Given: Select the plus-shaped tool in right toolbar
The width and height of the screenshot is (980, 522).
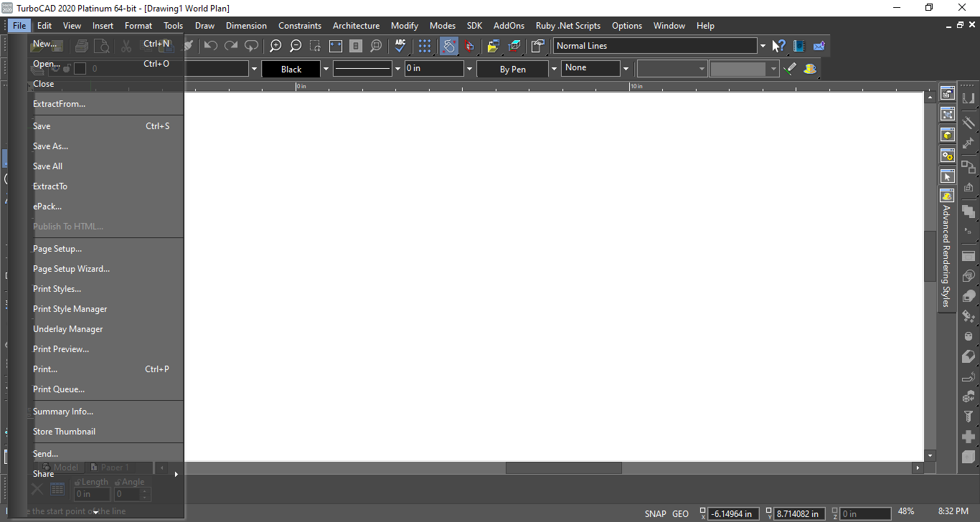Looking at the screenshot, I should coord(969,436).
